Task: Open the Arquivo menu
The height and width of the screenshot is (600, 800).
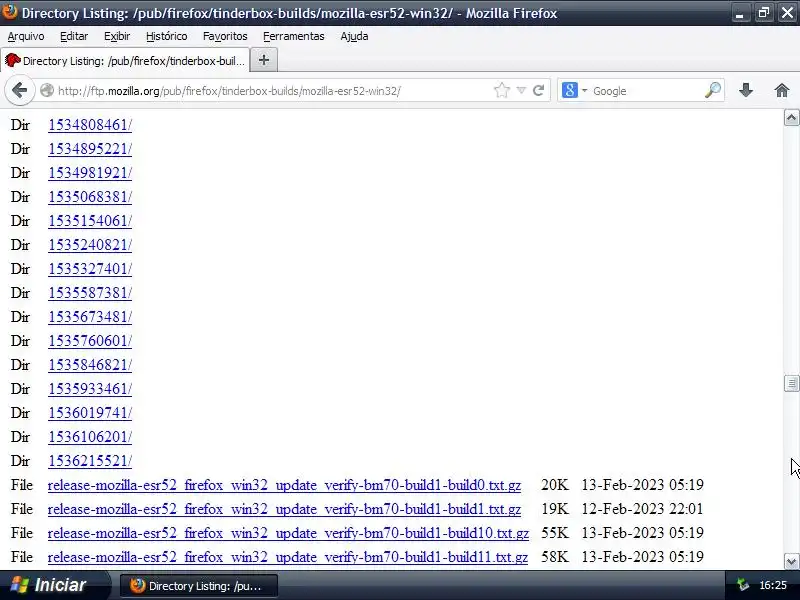Action: 26,36
